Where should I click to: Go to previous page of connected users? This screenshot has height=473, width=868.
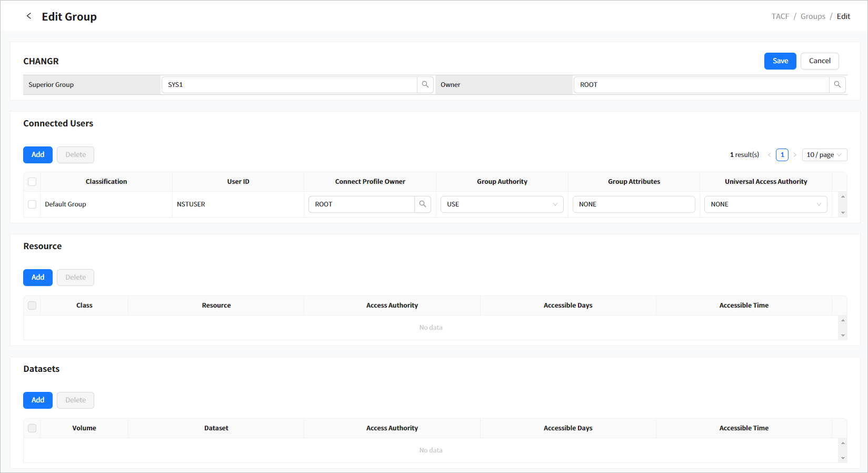pos(769,155)
